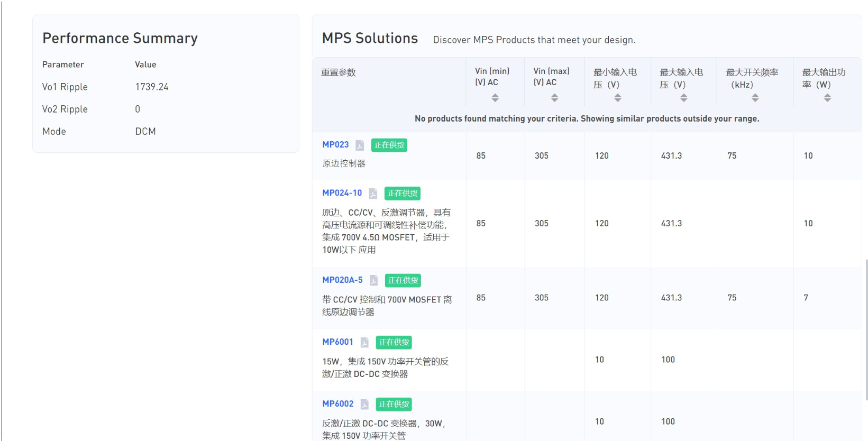Open the MP6001 datasheet PDF icon

pyautogui.click(x=364, y=343)
